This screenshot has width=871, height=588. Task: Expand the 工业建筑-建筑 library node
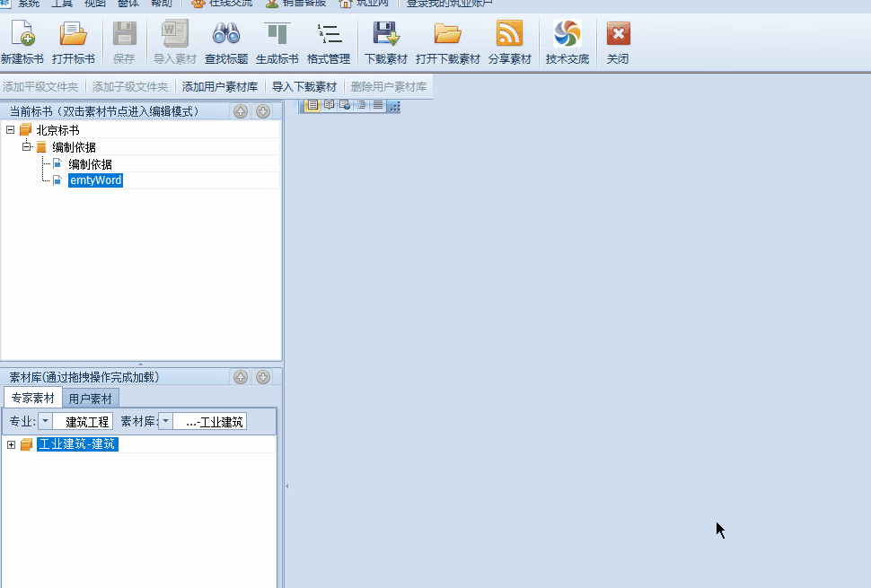(x=11, y=444)
